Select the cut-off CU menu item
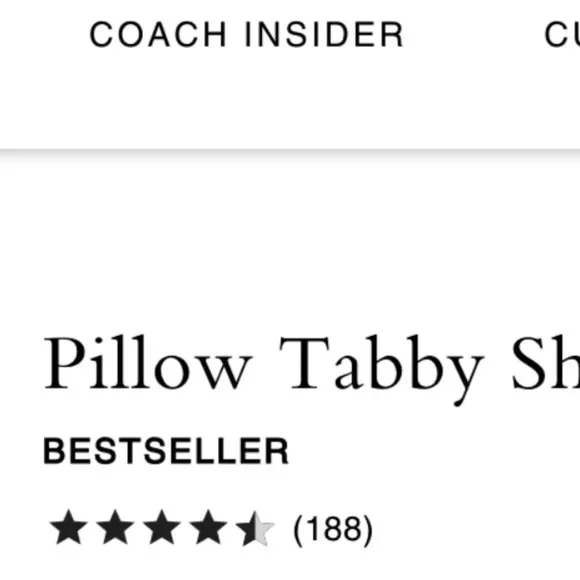580x580 pixels. (x=562, y=34)
